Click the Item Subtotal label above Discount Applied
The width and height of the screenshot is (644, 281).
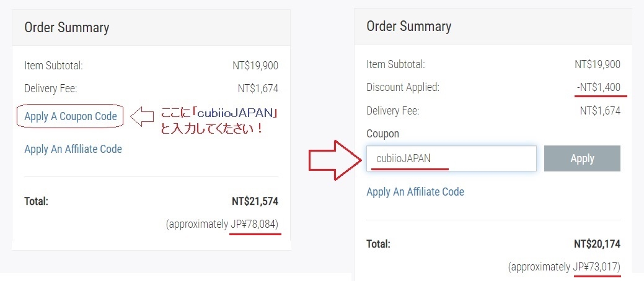point(395,64)
